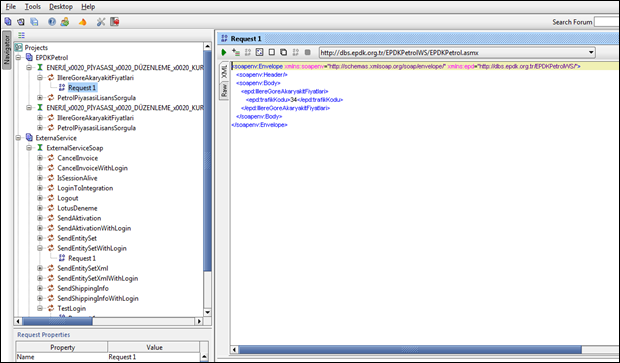This screenshot has width=620, height=363.
Task: Click the orange flame trial icon
Action: [x=83, y=22]
